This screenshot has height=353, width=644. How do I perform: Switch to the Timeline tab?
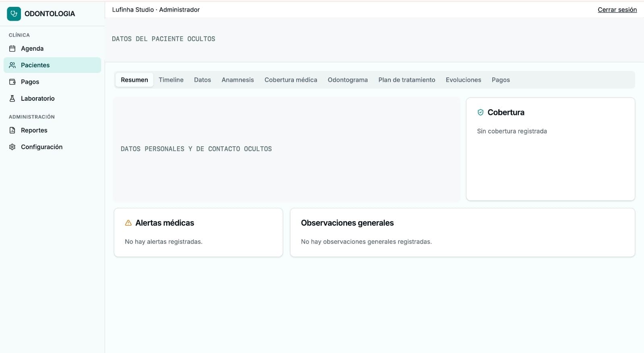pos(171,80)
